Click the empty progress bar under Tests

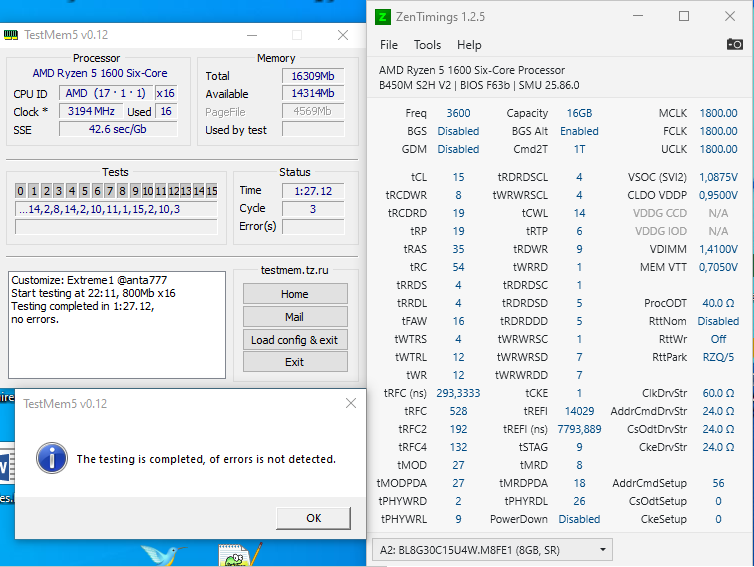pyautogui.click(x=116, y=227)
